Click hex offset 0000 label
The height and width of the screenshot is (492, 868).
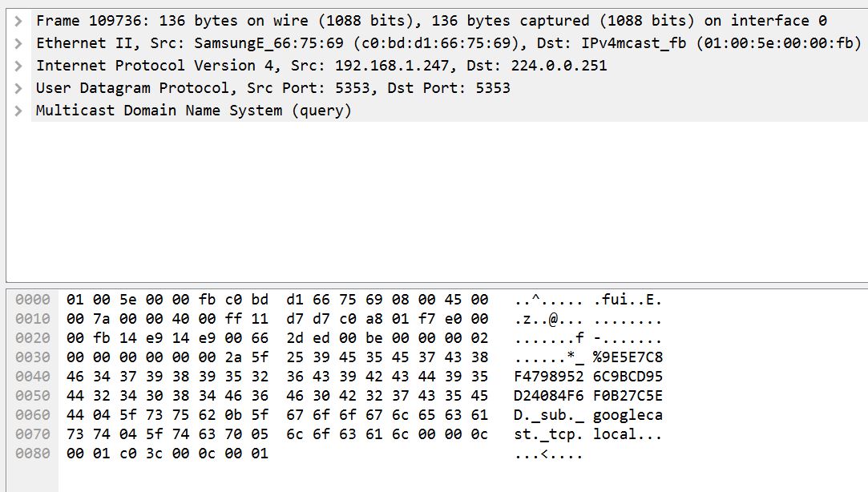pyautogui.click(x=33, y=300)
